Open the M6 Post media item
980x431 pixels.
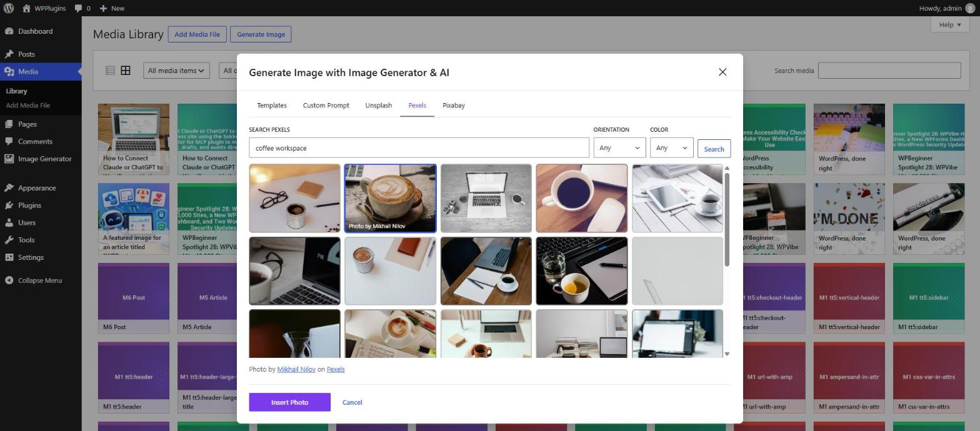tap(133, 298)
